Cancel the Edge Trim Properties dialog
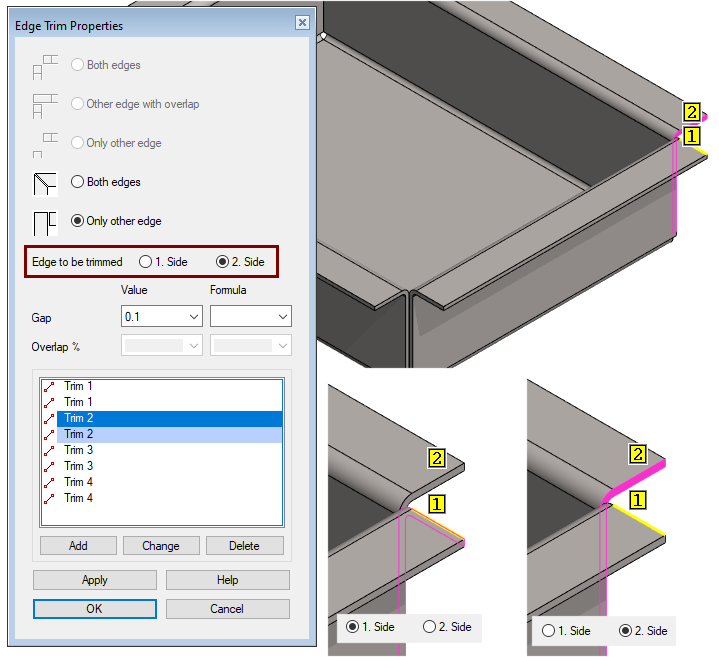Viewport: 719px width, 657px height. (227, 609)
